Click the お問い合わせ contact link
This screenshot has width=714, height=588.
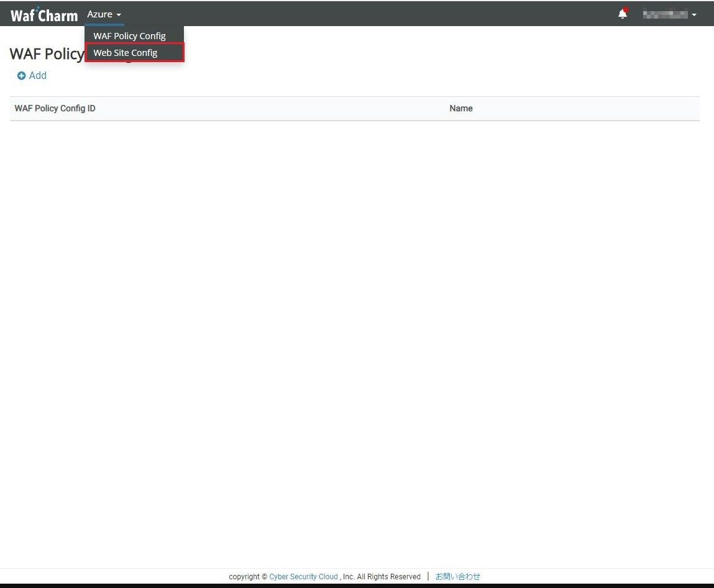click(x=457, y=577)
